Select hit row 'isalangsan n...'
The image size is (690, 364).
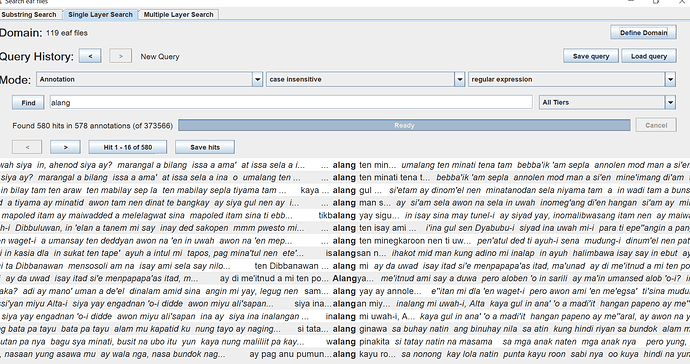pos(345,254)
